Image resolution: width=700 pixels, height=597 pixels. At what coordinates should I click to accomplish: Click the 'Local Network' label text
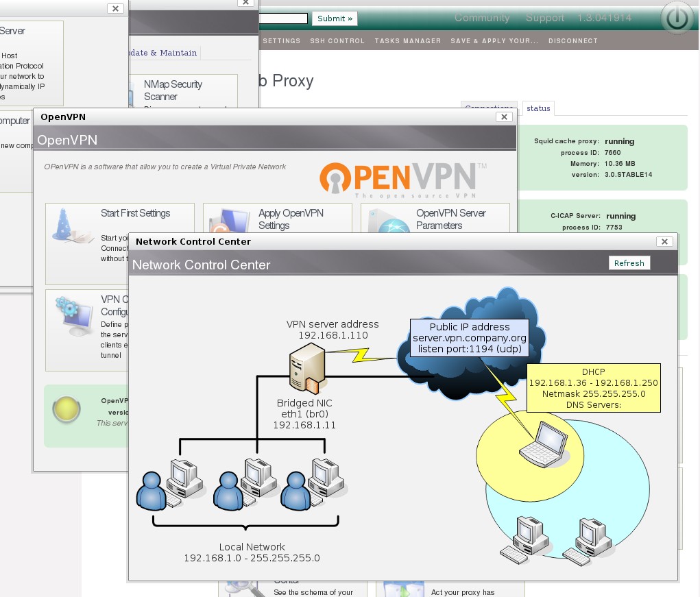(x=252, y=546)
